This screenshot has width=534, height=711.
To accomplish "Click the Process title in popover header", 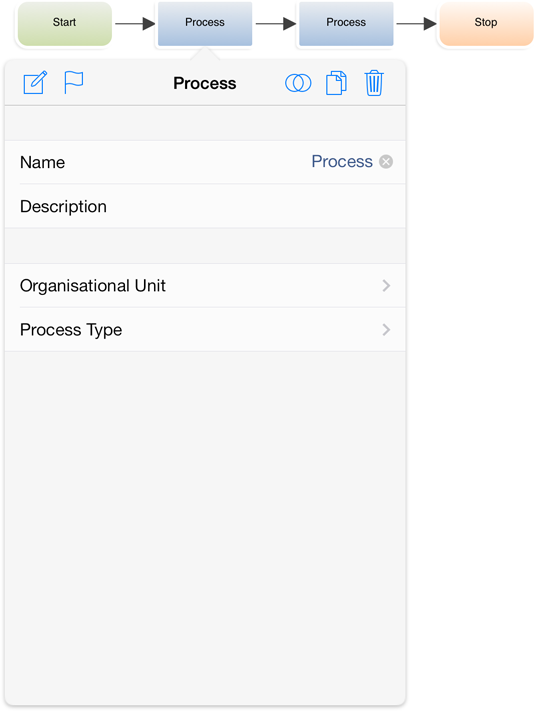I will (x=204, y=83).
